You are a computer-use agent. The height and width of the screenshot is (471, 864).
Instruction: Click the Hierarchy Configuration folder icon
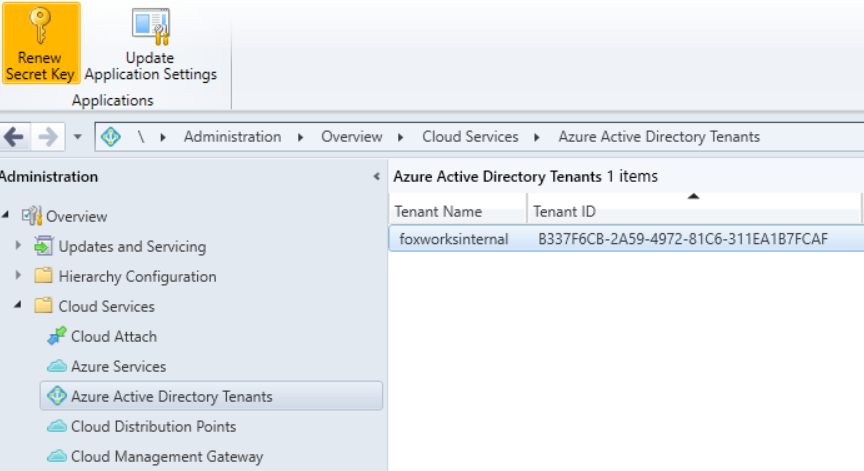coord(44,275)
